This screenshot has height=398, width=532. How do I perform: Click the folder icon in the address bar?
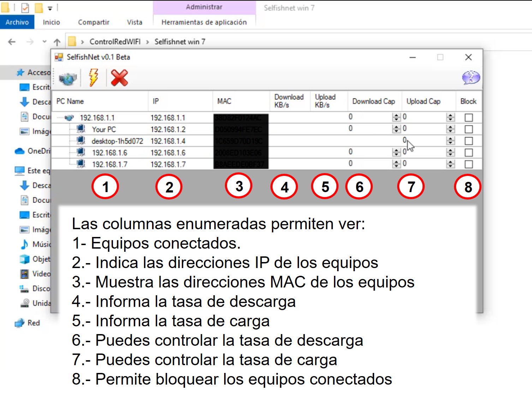(72, 42)
